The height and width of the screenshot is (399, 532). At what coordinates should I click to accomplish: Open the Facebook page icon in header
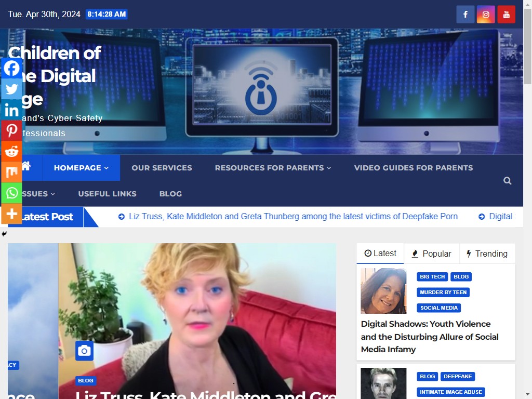point(465,14)
